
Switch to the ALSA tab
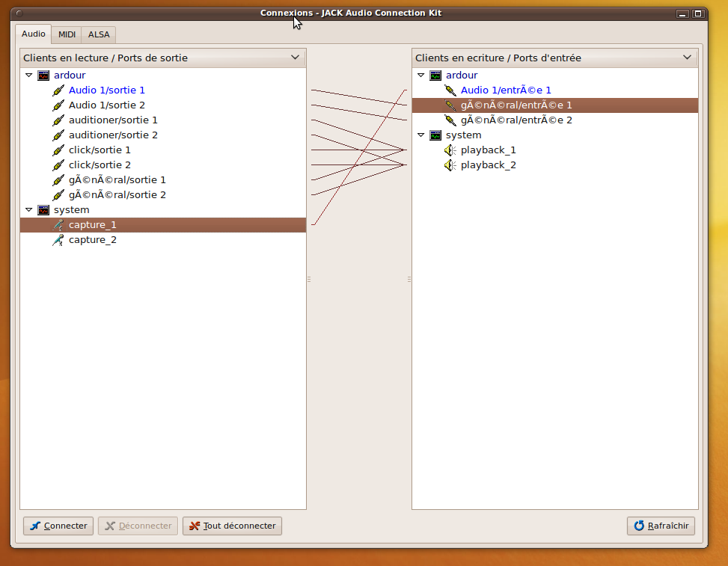point(99,35)
